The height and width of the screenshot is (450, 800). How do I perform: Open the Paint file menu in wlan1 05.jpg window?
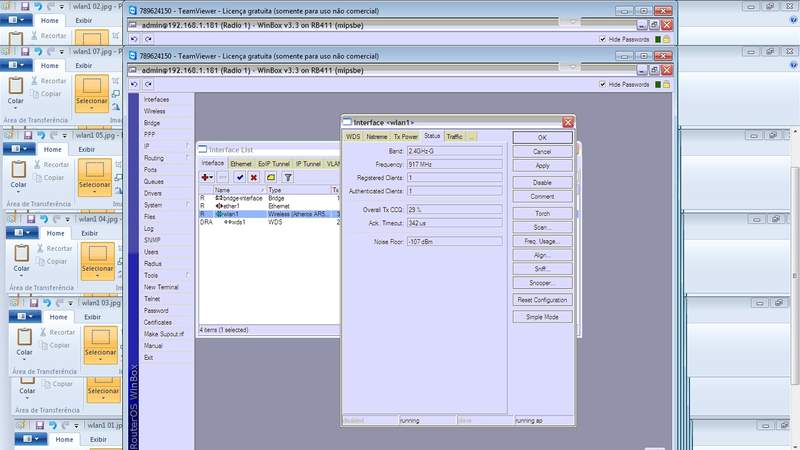coord(19,149)
